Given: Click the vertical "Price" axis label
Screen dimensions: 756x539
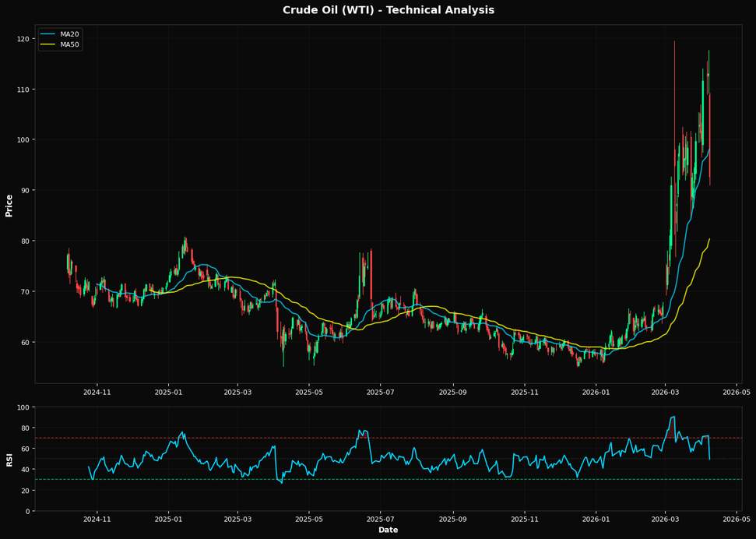Looking at the screenshot, I should (x=9, y=206).
